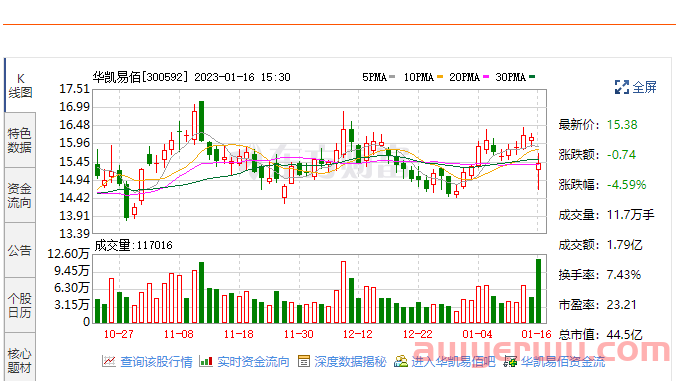This screenshot has height=381, width=689.
Task: Click the 30PMA green legend swatch
Action: 532,77
